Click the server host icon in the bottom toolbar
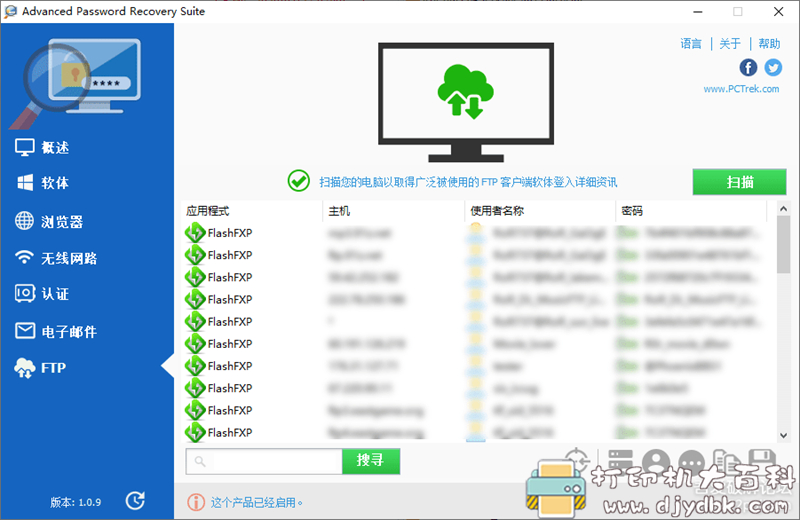The width and height of the screenshot is (800, 520). tap(620, 460)
